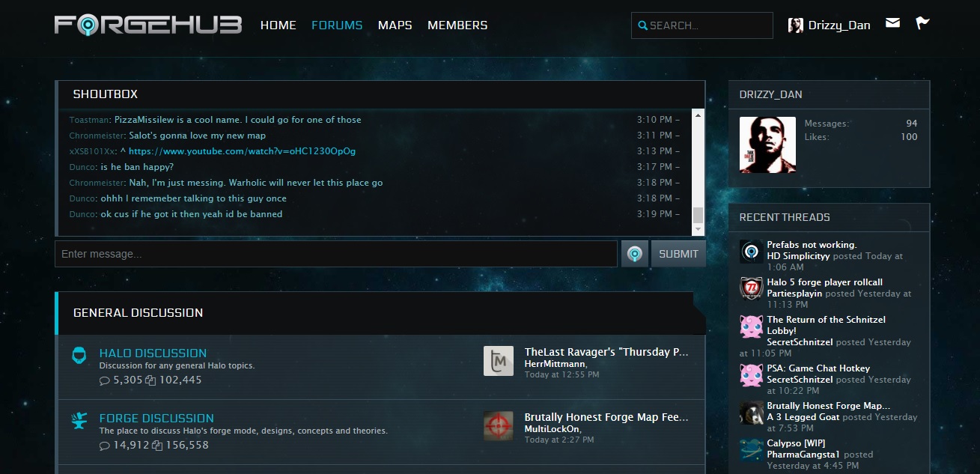
Task: Open the "Prefabs not working." thread
Action: pos(812,245)
